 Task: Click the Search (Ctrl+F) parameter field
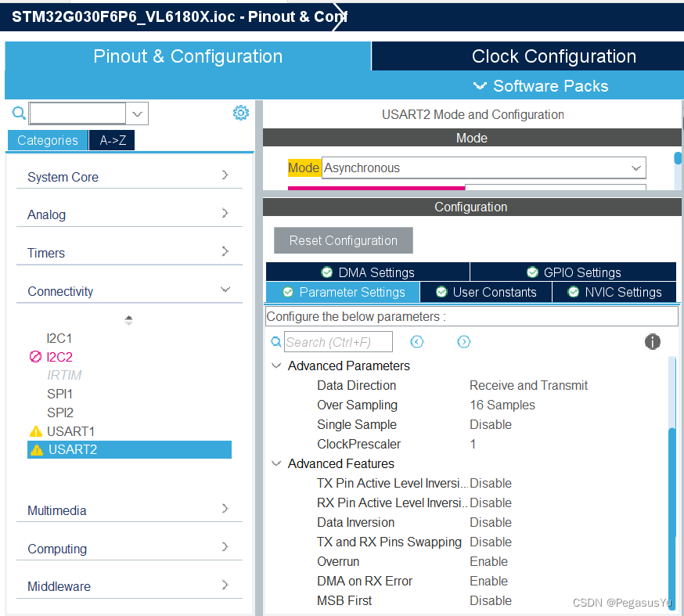[x=339, y=341]
